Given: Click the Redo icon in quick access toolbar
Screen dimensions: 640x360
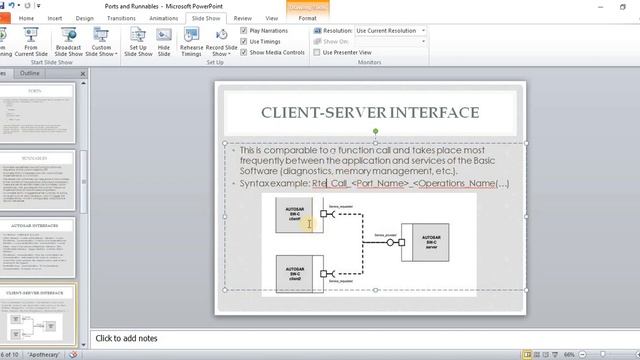Looking at the screenshot, I should 27,6.
